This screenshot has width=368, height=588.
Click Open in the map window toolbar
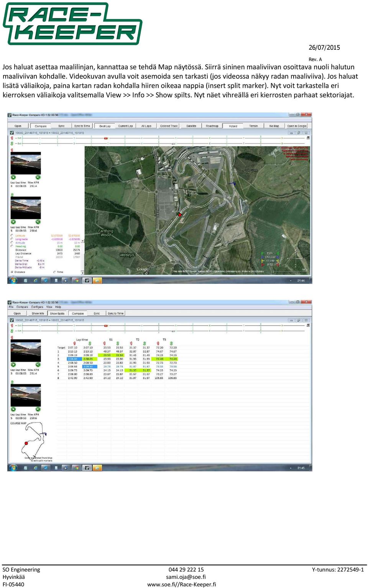[18, 126]
